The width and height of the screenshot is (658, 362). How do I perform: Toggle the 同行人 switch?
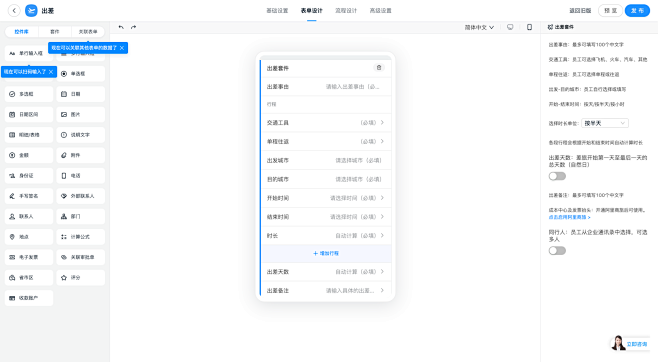(x=557, y=251)
